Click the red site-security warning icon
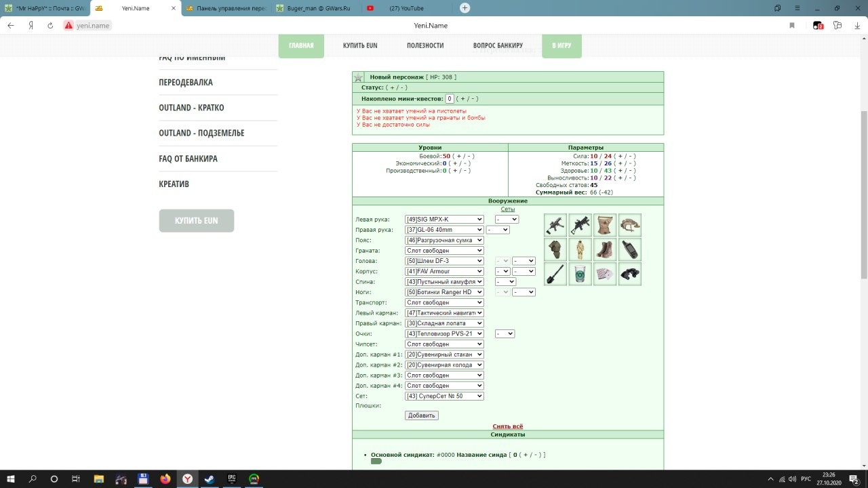 tap(68, 25)
